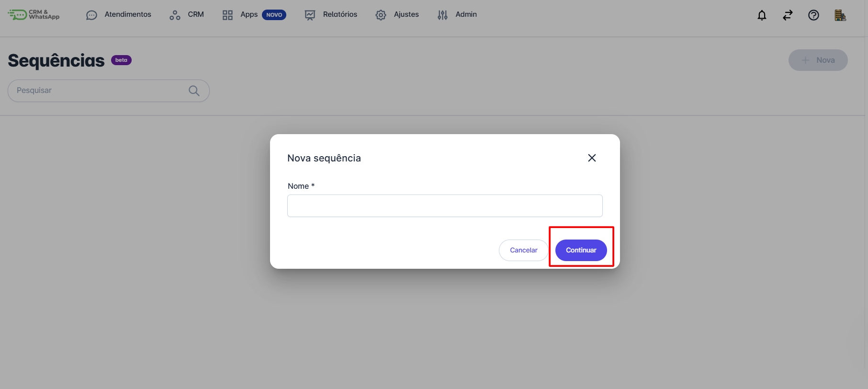The image size is (868, 389).
Task: Click the swap arrows icon
Action: coord(788,15)
